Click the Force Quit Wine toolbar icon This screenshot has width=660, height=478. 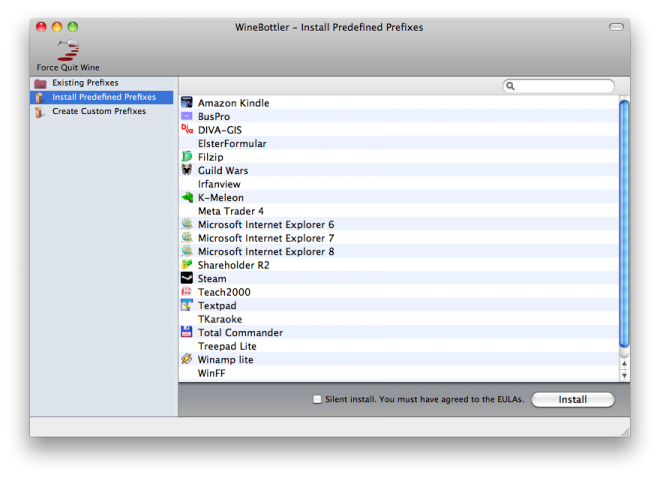[68, 50]
